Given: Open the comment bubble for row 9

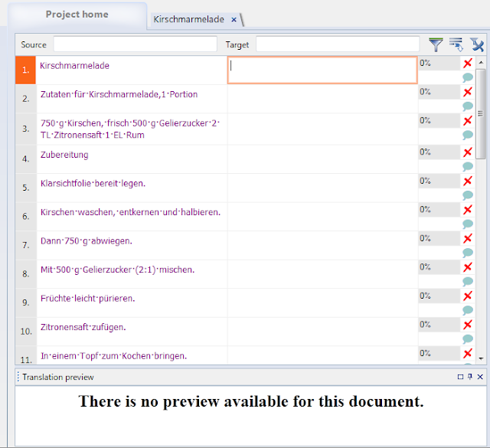Looking at the screenshot, I should 468,310.
